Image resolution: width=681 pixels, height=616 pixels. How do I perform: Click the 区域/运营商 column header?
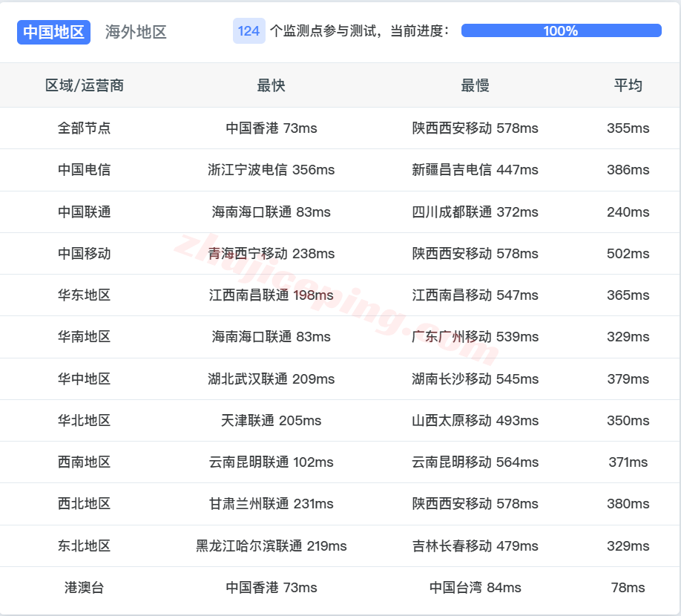point(85,85)
